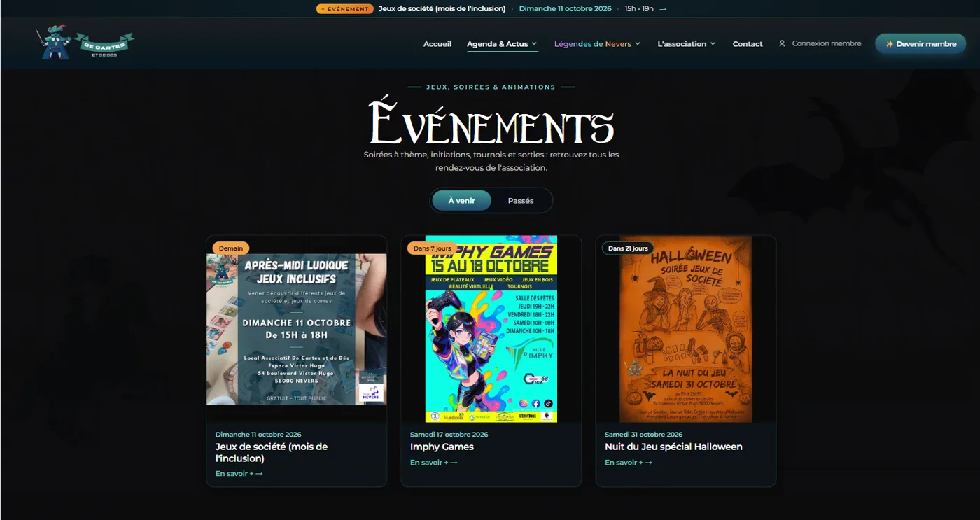Switch to the Passés events tab

pos(521,201)
